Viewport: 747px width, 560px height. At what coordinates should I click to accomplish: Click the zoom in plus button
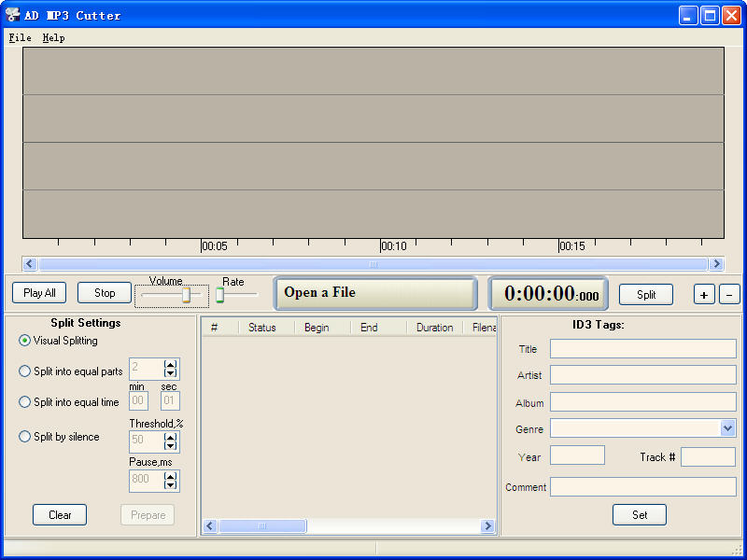(704, 294)
